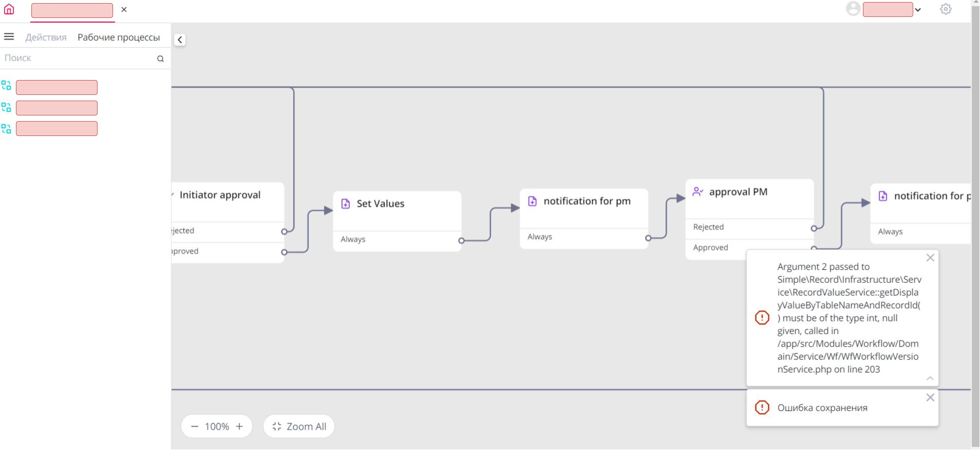Click the Set Values node icon
This screenshot has height=450, width=980.
click(x=345, y=204)
